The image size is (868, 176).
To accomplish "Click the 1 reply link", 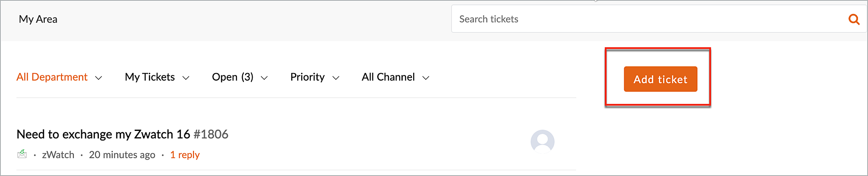I will pos(185,155).
